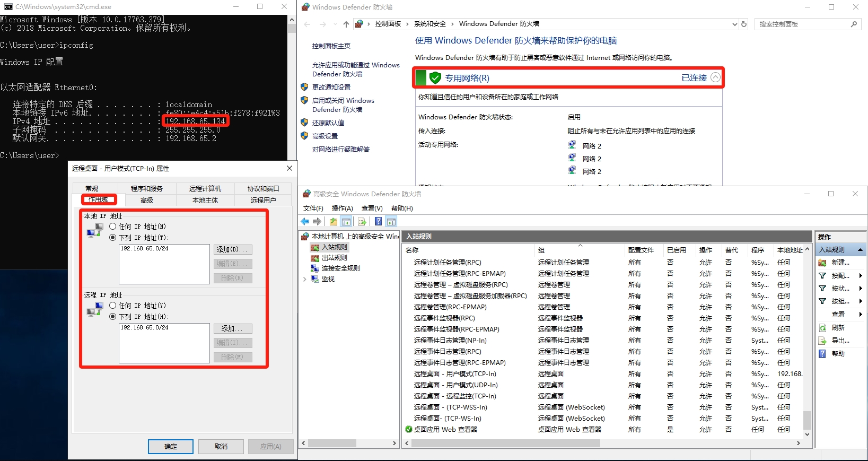Switch to 远程用户 tab
Screen dimensions: 868x461
point(263,201)
